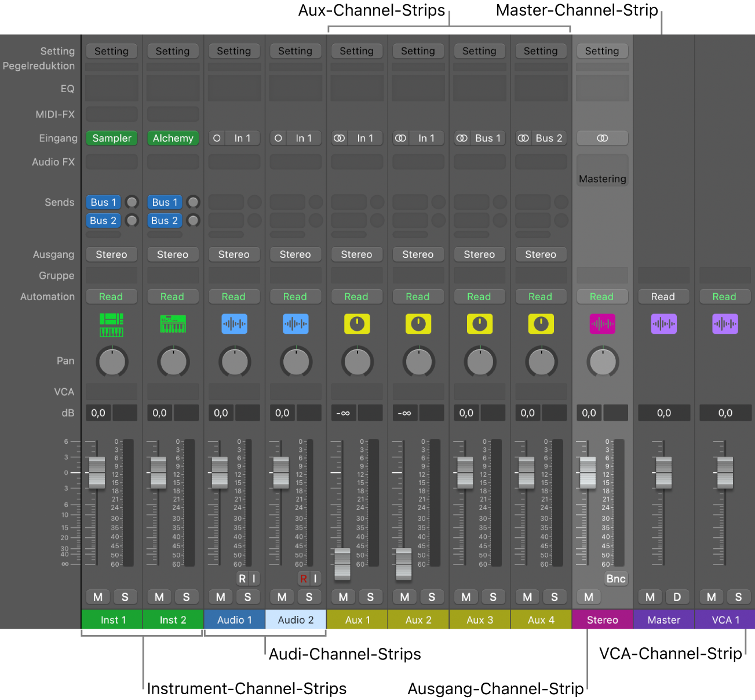Open the Setting menu of Inst 1
Screen dimensions: 755x700
click(112, 51)
